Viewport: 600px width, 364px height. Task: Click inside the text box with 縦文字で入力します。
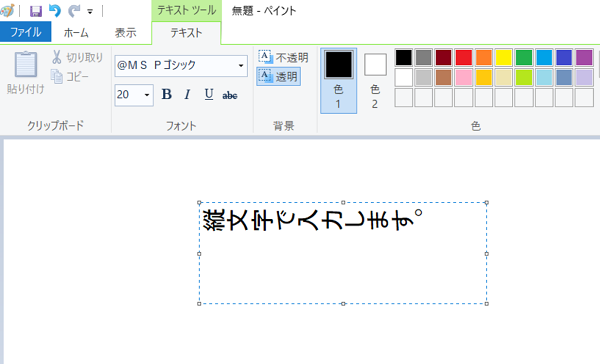click(x=343, y=253)
